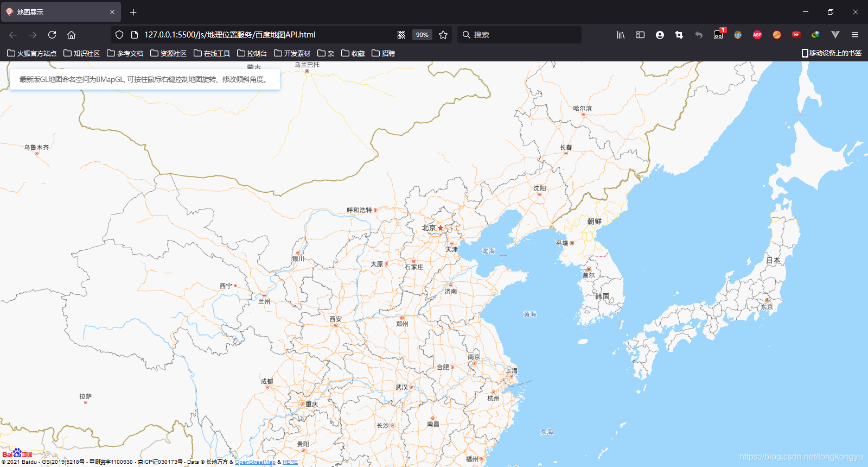Click the 平壤 city label

pyautogui.click(x=562, y=243)
